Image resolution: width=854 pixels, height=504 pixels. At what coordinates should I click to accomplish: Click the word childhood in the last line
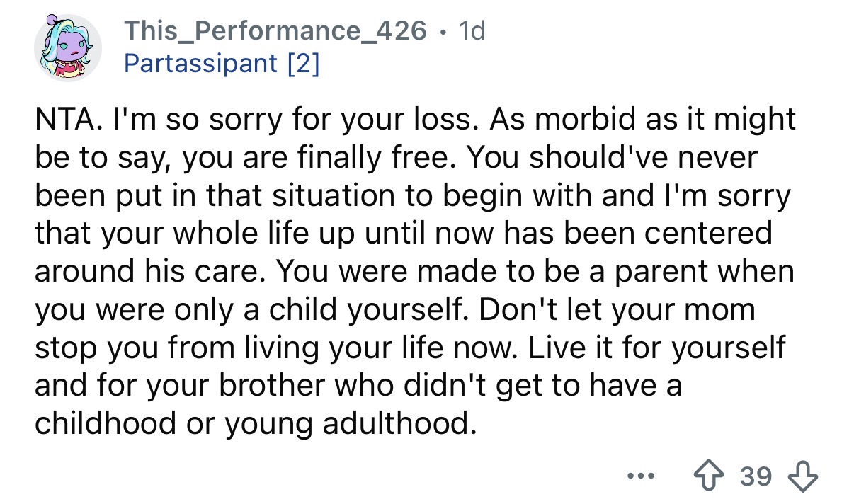[105, 423]
